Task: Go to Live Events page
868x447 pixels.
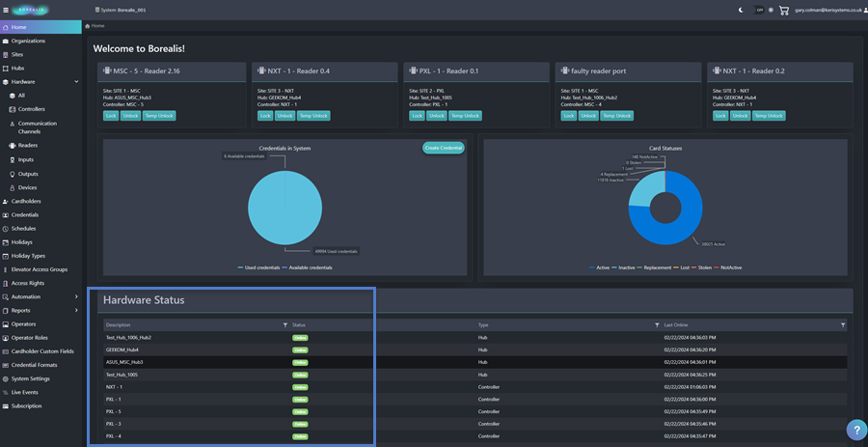Action: 25,392
